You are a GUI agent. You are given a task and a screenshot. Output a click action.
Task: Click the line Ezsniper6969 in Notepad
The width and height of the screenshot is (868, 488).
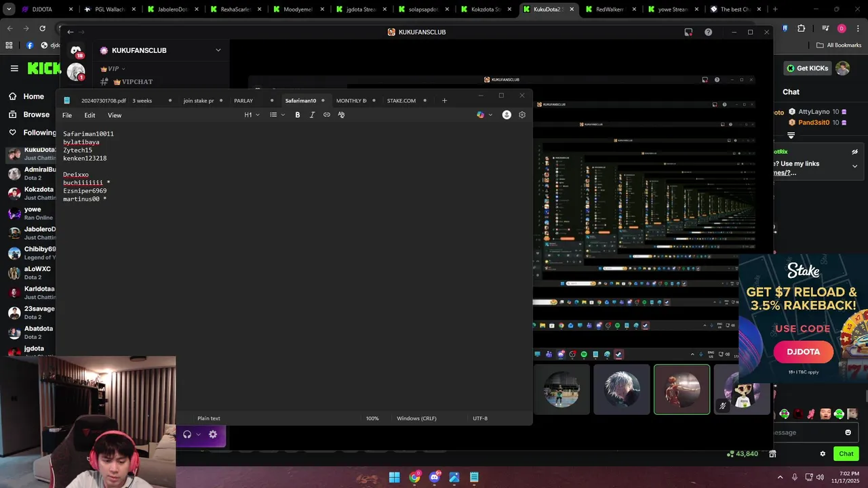(85, 191)
